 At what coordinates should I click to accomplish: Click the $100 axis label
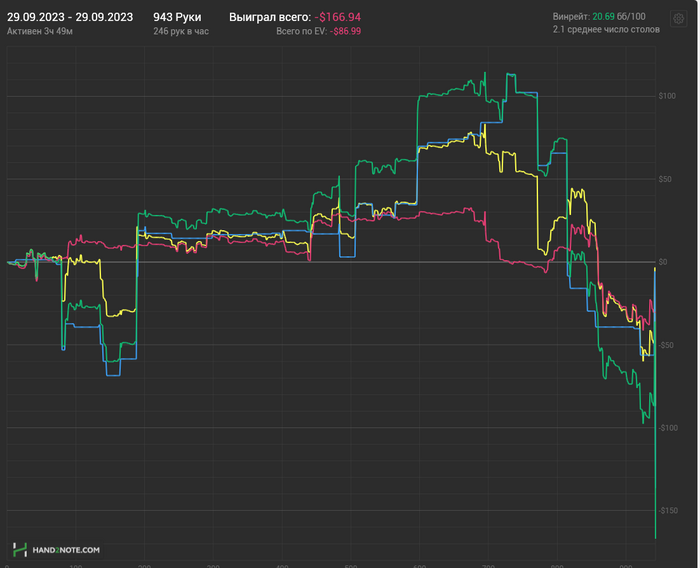(667, 96)
